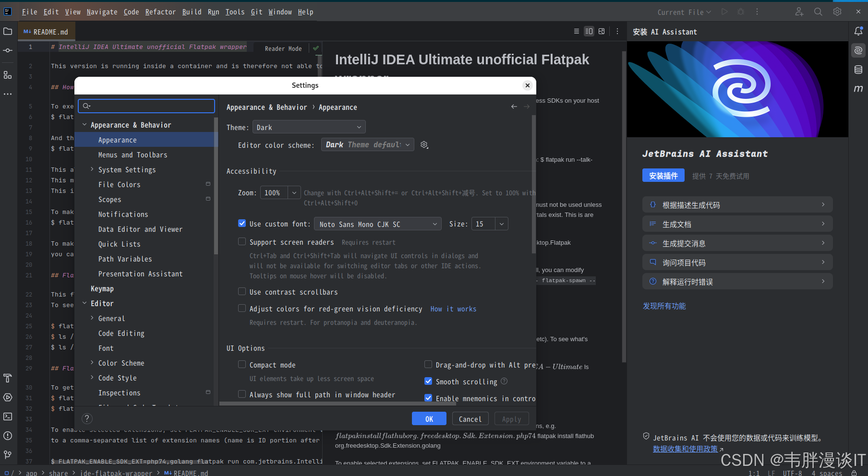Toggle Enable mnemonics in controls
This screenshot has height=476, width=868.
428,398
